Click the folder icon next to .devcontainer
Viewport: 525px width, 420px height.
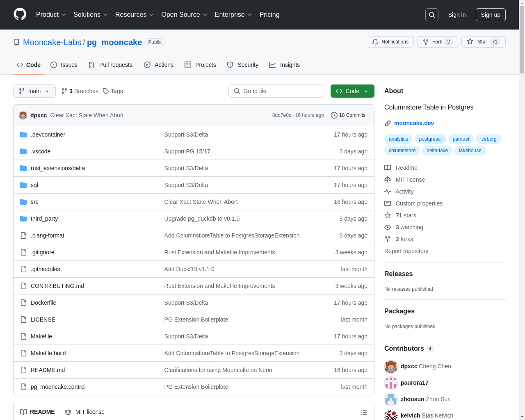(x=23, y=135)
